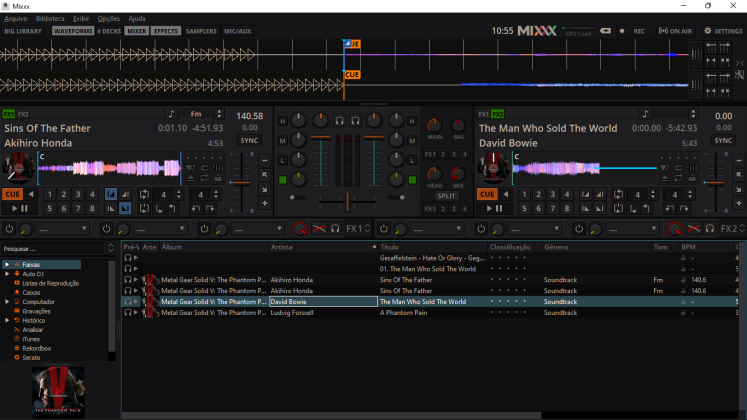Image resolution: width=747 pixels, height=420 pixels.
Task: Click headphone preview icon for A Phantom Pain
Action: pyautogui.click(x=128, y=313)
